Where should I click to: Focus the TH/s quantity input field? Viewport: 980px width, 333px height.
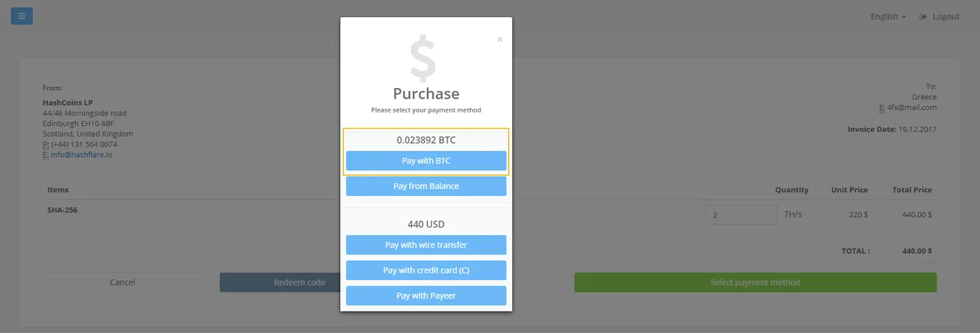point(742,214)
